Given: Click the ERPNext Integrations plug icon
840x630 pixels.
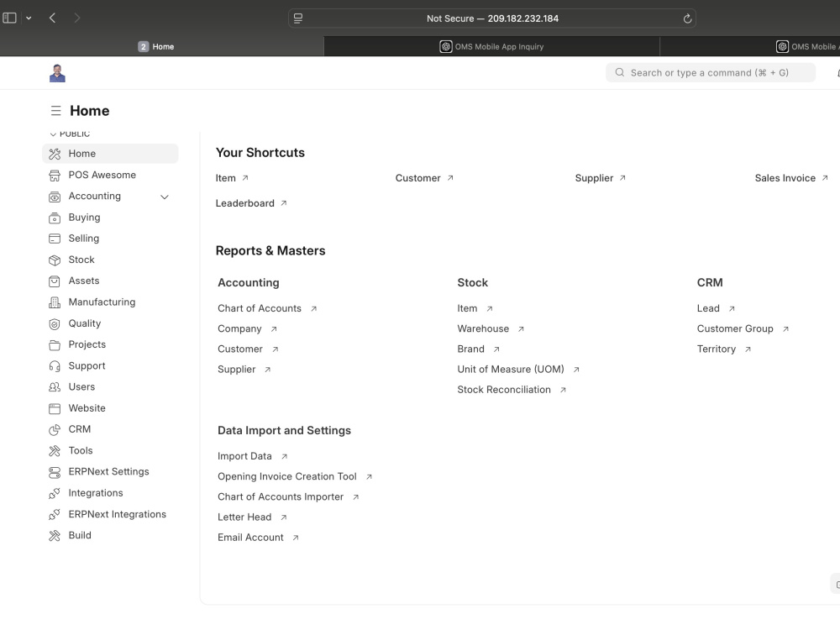Looking at the screenshot, I should 55,515.
